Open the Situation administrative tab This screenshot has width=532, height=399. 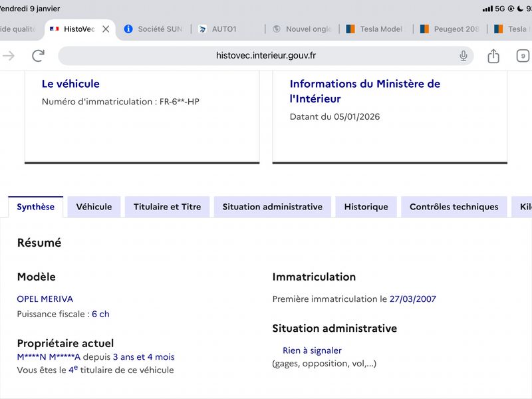273,207
